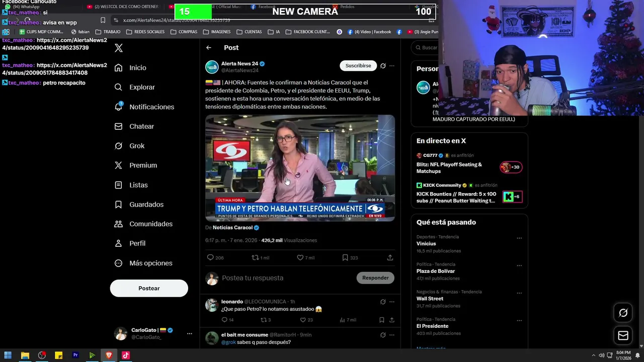Screen dimensions: 644x362
Task: Open Premiere Pro in taskbar
Action: tap(75, 355)
